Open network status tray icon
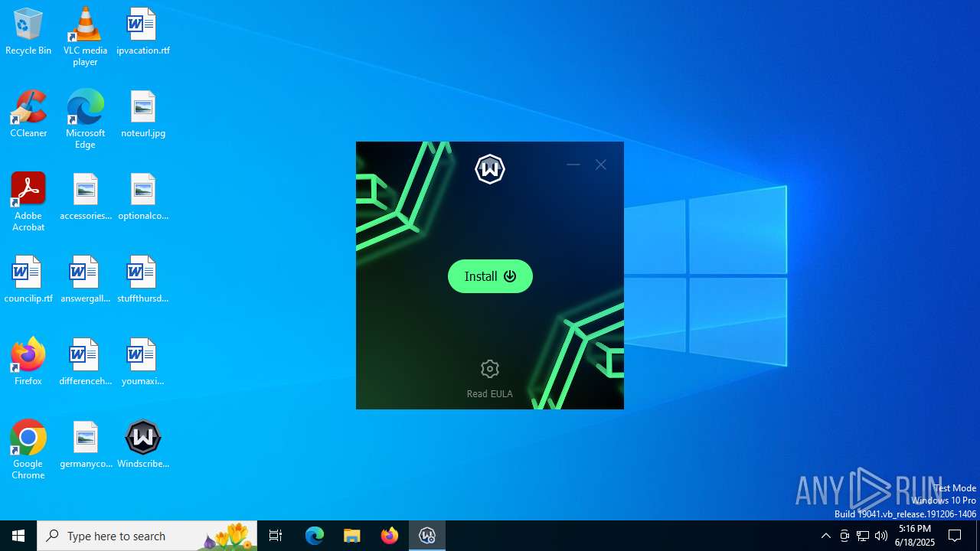 click(863, 536)
